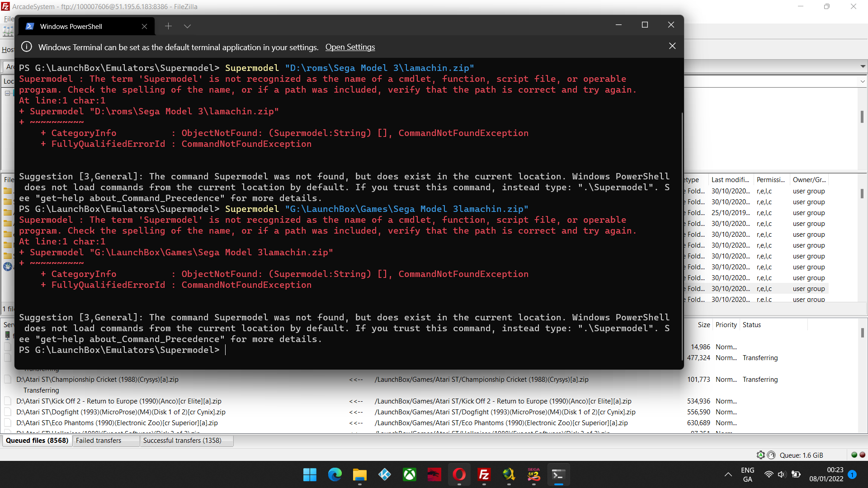The image size is (868, 488).
Task: Switch to the Opera browser on taskbar
Action: point(459,474)
